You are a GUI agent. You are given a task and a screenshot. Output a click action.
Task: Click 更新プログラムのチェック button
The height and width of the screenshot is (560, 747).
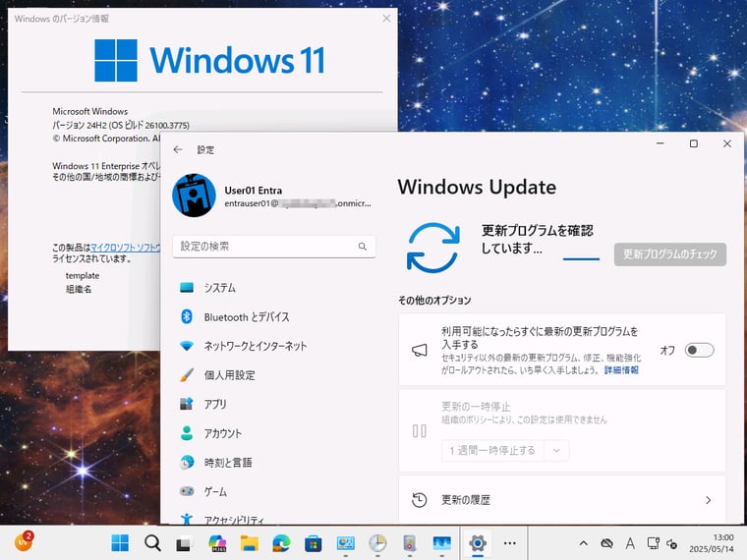click(669, 254)
